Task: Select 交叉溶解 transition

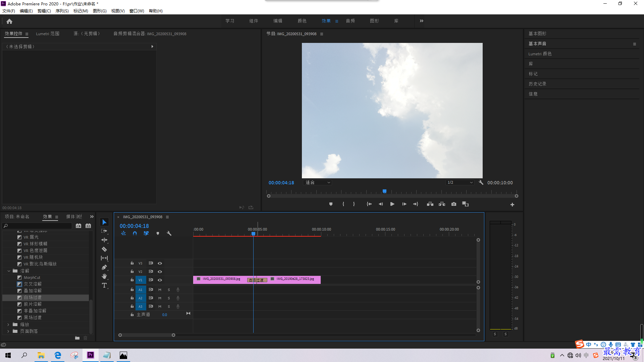Action: tap(33, 284)
